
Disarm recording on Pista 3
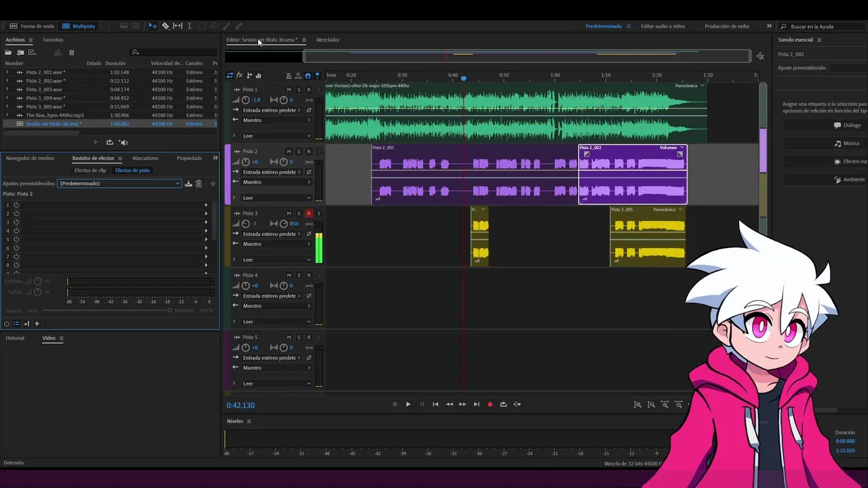point(309,213)
